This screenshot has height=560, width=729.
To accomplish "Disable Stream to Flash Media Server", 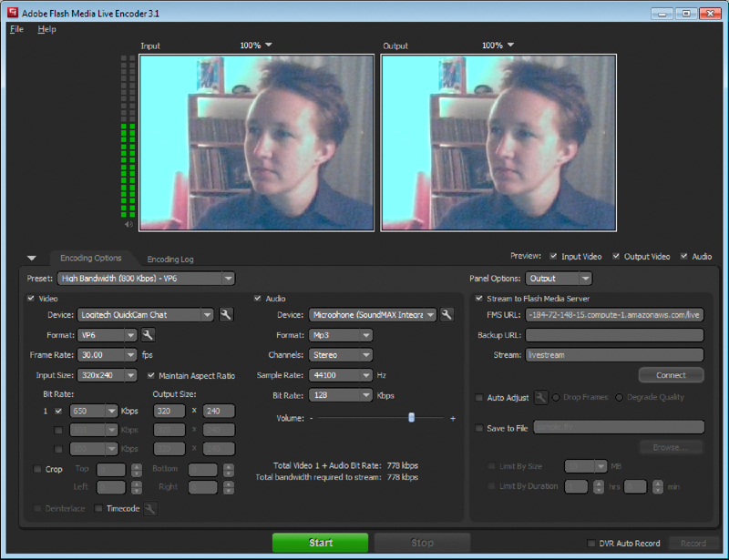I will tap(478, 298).
